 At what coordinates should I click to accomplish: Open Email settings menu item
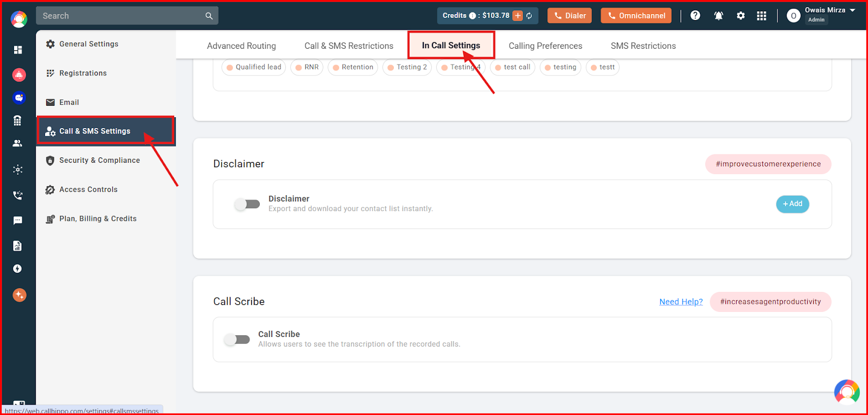106,103
